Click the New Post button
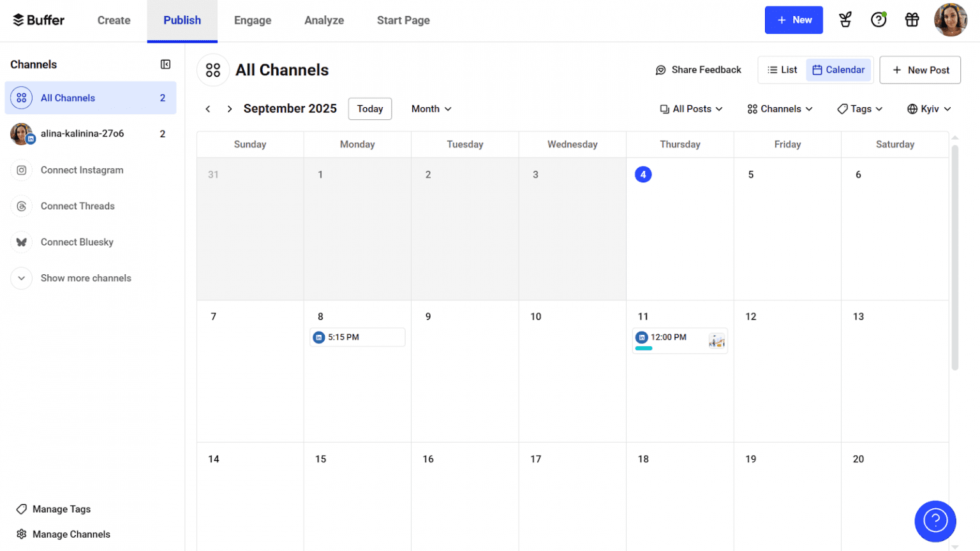Viewport: 980px width, 551px height. 920,70
